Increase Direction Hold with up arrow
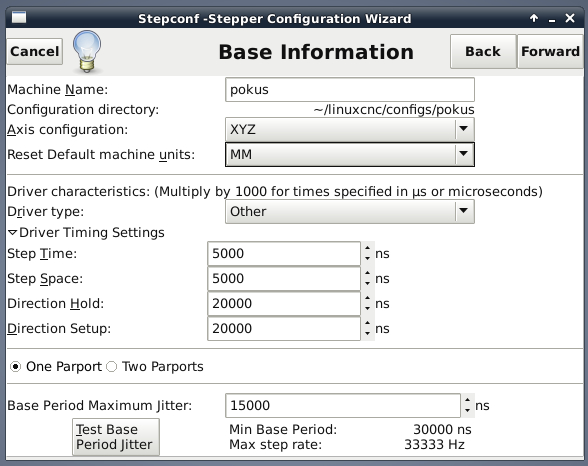 click(x=368, y=298)
